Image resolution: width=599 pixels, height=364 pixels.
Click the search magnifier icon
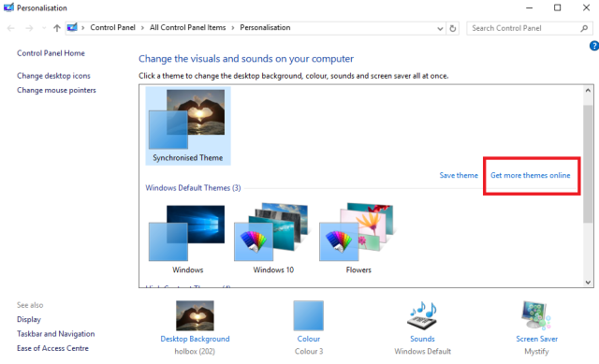584,28
